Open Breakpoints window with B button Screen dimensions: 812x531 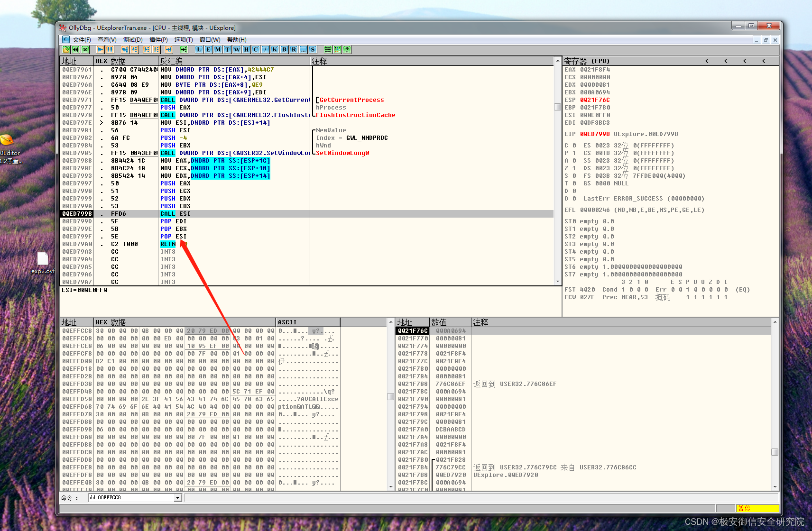point(285,49)
